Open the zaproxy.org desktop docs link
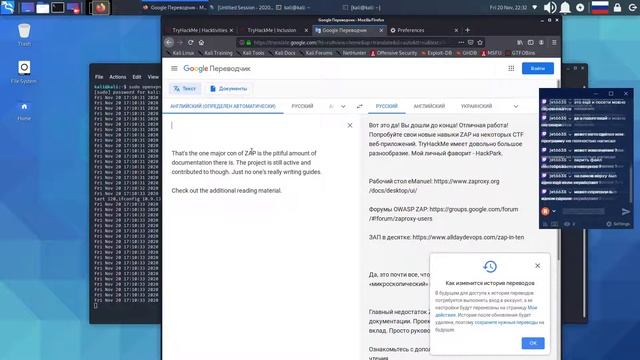 tap(434, 186)
